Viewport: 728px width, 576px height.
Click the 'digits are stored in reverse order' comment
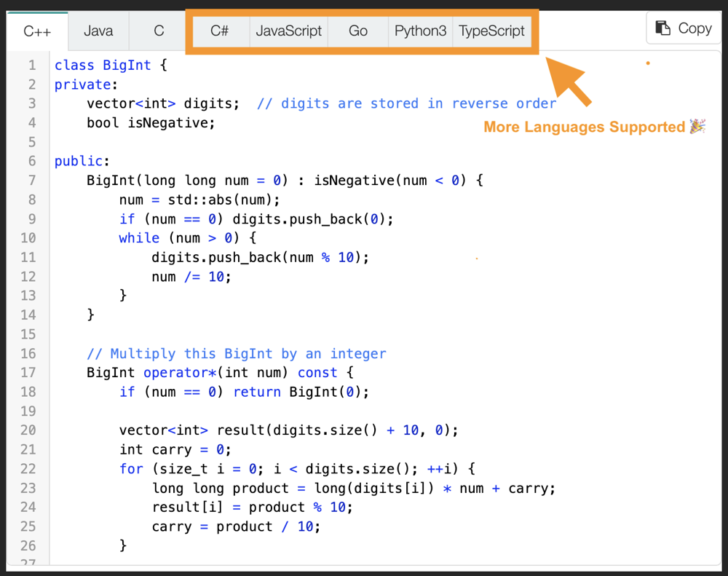coord(406,103)
